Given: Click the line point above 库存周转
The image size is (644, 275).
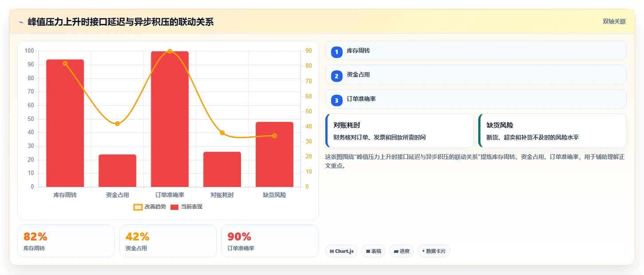Looking at the screenshot, I should [x=65, y=63].
